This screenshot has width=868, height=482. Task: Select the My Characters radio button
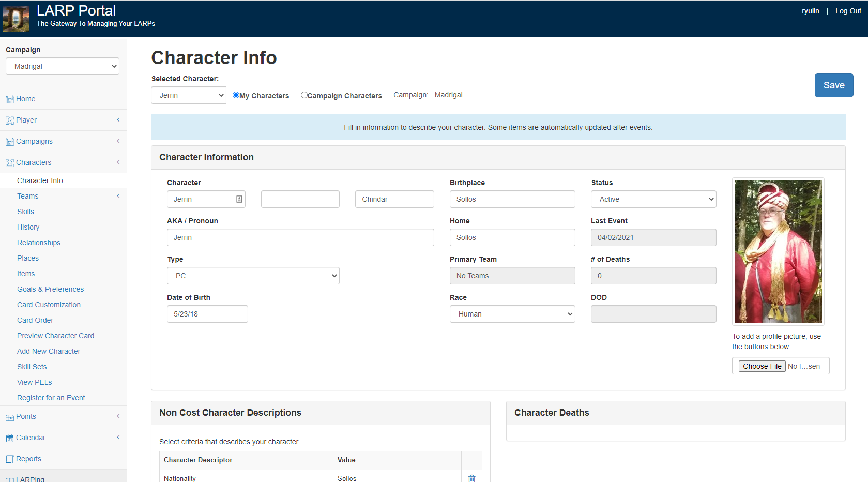236,95
